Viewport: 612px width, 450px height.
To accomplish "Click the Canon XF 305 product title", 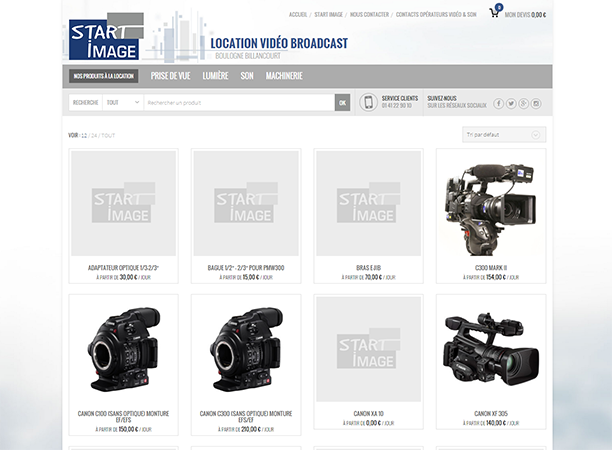I will 491,413.
